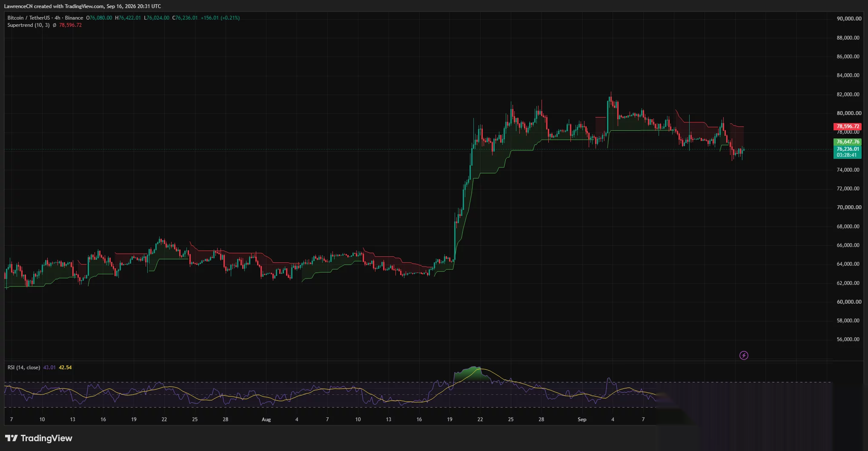This screenshot has height=451, width=868.
Task: Click the high value H76,422.01
Action: click(x=128, y=18)
